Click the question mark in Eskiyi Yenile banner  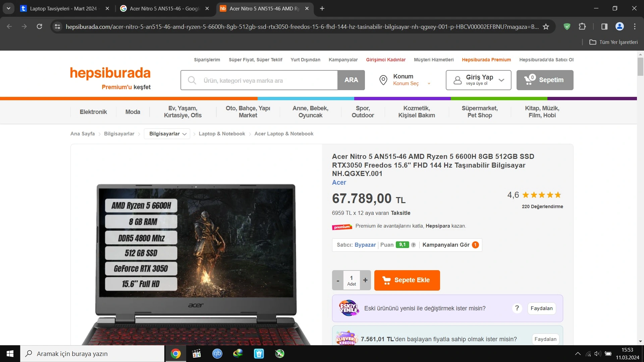click(517, 308)
